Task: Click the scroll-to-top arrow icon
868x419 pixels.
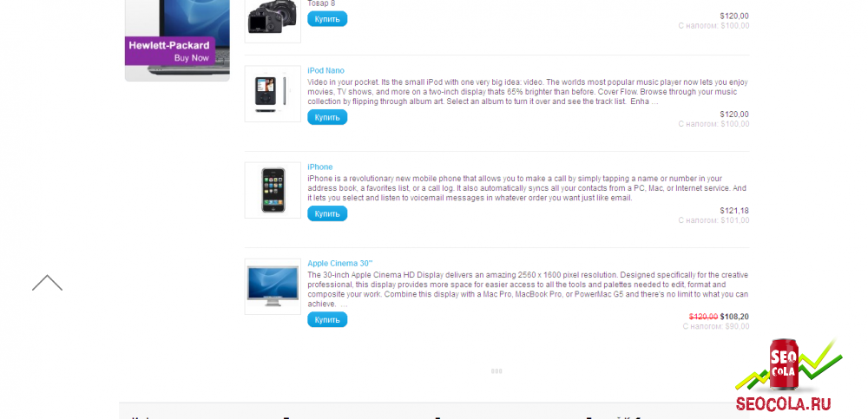Action: click(x=47, y=282)
